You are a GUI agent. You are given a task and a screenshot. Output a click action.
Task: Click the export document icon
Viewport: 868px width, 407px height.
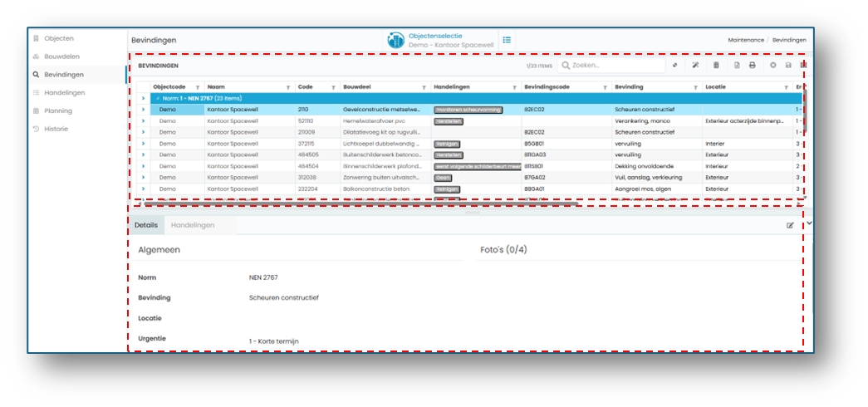(x=737, y=66)
